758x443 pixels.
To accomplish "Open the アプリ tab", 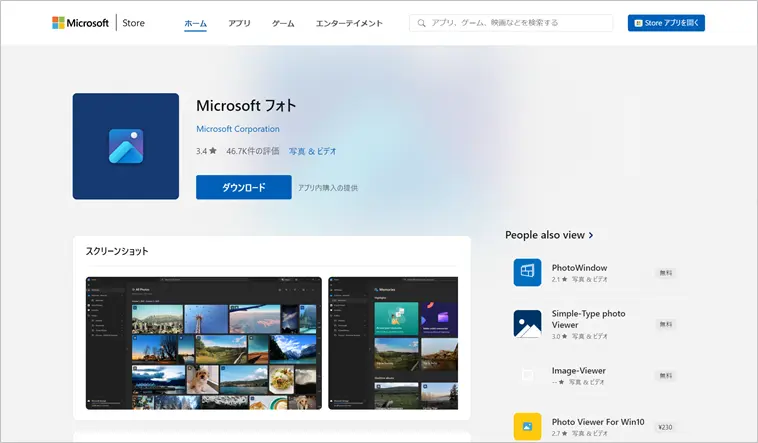I will point(239,23).
